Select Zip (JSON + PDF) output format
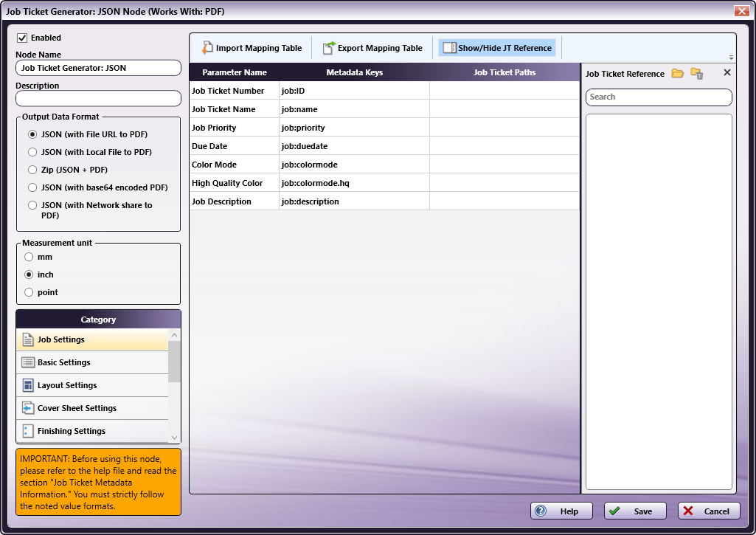The height and width of the screenshot is (535, 756). point(32,170)
